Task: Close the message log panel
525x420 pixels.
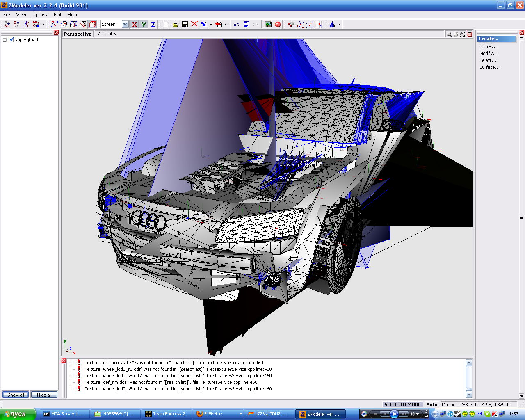Action: point(64,361)
